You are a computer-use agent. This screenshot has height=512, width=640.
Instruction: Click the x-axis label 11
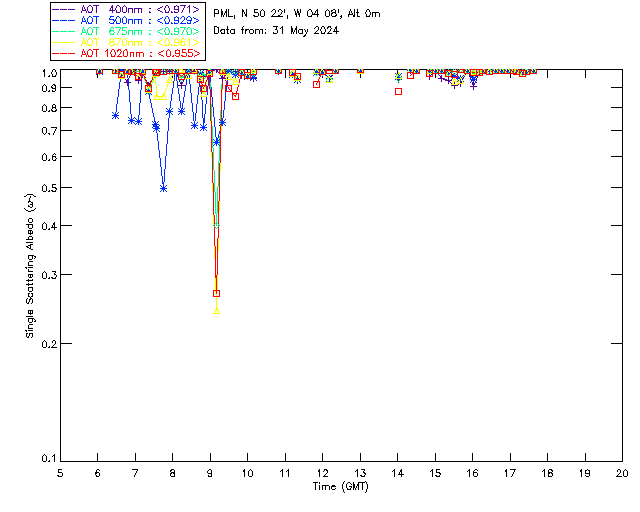[285, 473]
